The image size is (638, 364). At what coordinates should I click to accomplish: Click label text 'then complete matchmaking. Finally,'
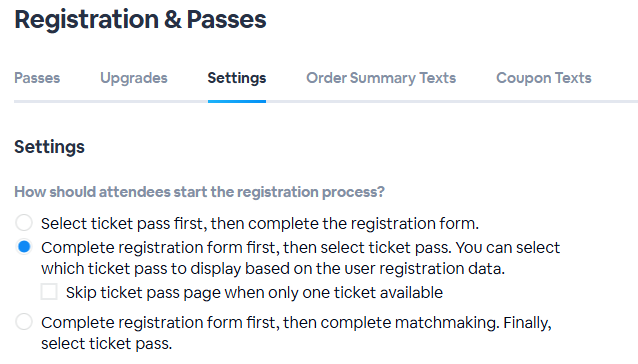point(417,323)
